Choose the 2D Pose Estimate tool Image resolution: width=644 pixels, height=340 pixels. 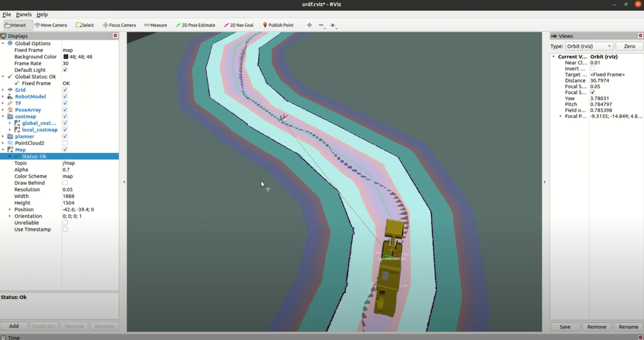(x=195, y=25)
